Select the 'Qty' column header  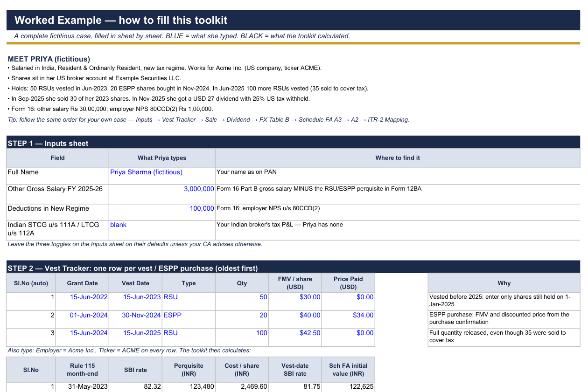[x=242, y=283]
